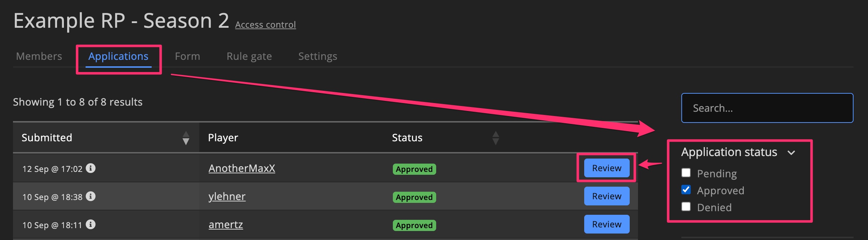This screenshot has width=868, height=240.
Task: Click info icon beside 12 Sep @ 17:02
Action: click(x=91, y=168)
